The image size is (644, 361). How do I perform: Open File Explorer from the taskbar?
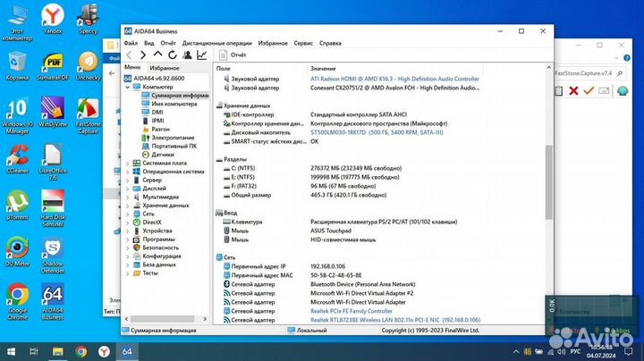tap(57, 351)
